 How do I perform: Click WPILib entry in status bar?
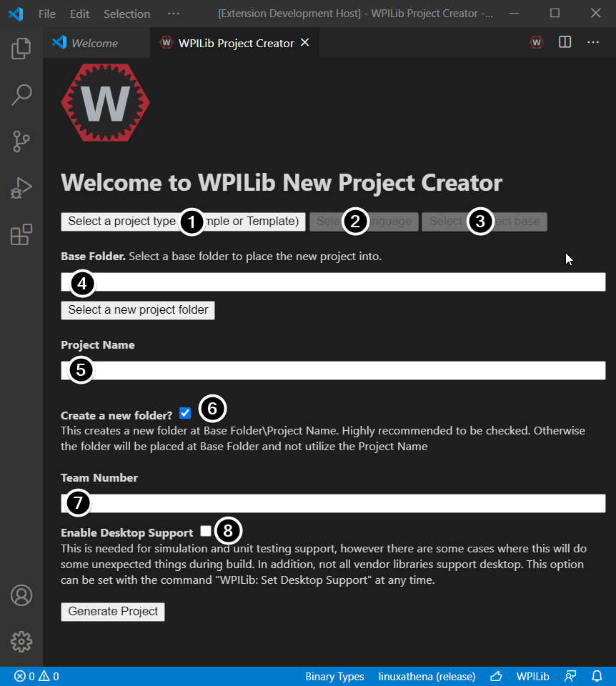click(x=533, y=677)
